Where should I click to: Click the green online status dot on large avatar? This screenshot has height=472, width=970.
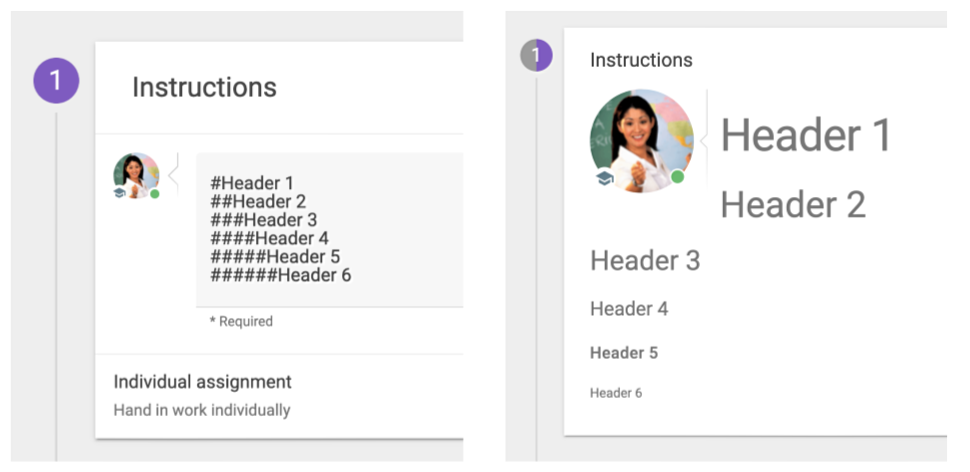click(x=677, y=177)
